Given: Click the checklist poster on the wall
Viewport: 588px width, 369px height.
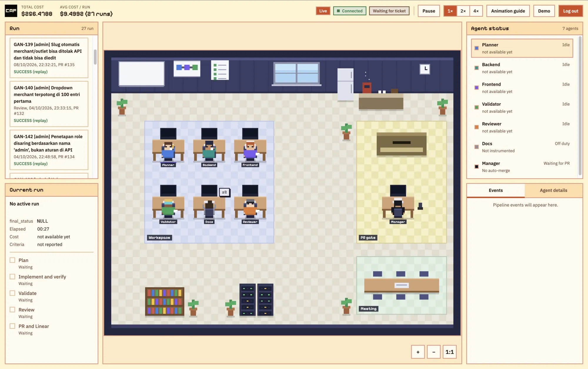Looking at the screenshot, I should (220, 70).
